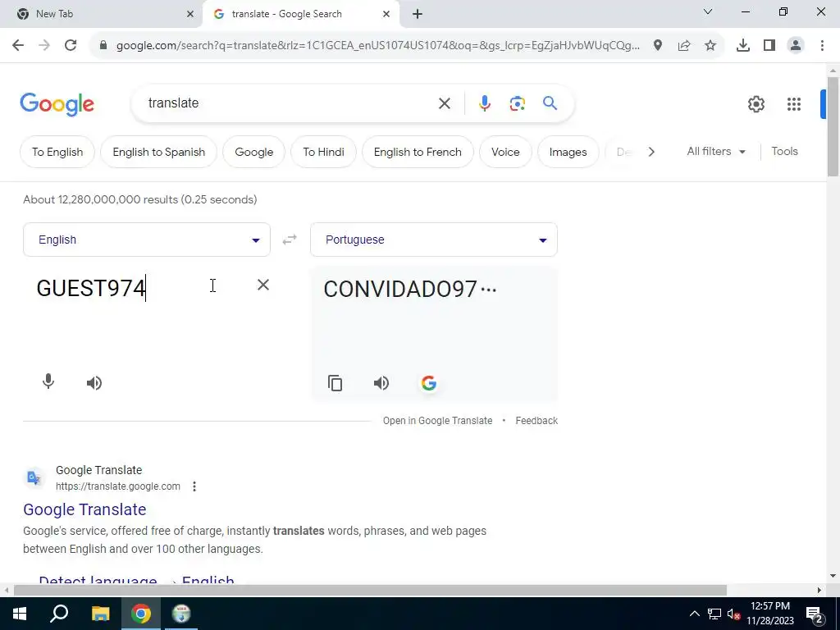
Task: Go to Google homepage via logo
Action: tap(57, 104)
